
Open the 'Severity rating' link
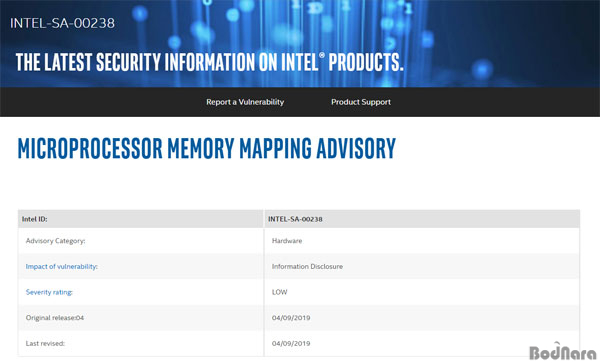49,292
